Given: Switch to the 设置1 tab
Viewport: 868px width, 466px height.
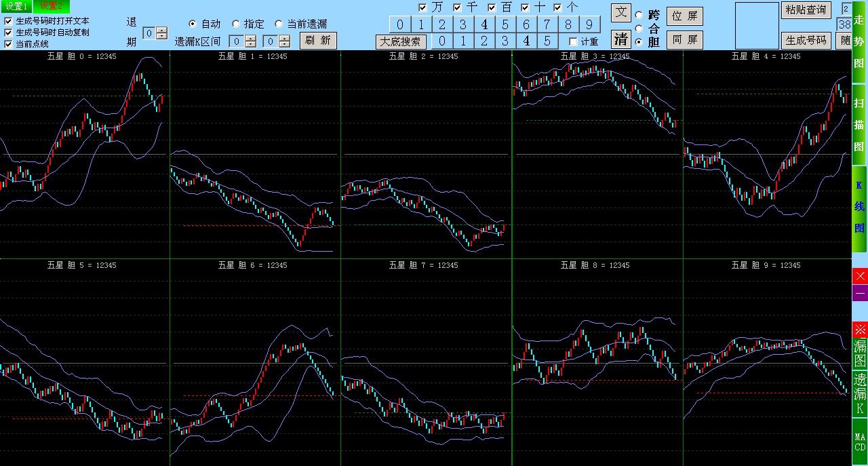Looking at the screenshot, I should coord(16,6).
